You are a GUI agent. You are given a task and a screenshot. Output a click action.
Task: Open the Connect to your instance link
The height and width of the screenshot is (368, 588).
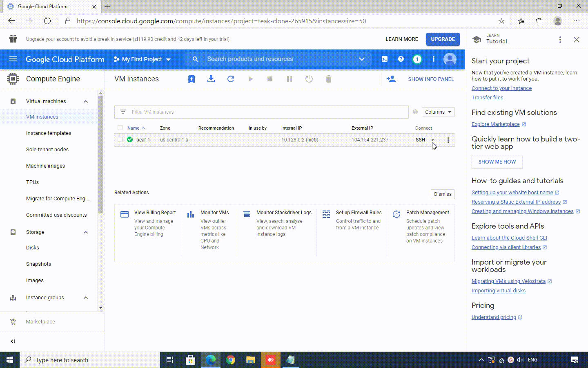coord(501,88)
